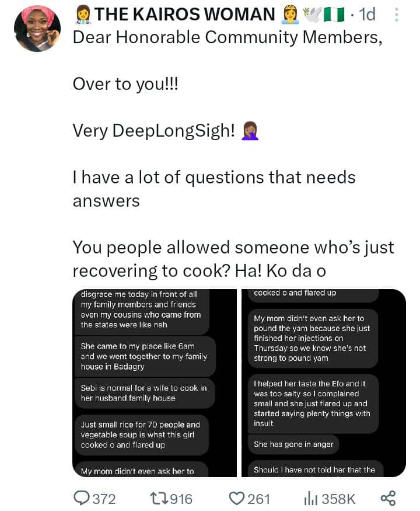
Task: Like the post with heart icon
Action: [x=236, y=498]
